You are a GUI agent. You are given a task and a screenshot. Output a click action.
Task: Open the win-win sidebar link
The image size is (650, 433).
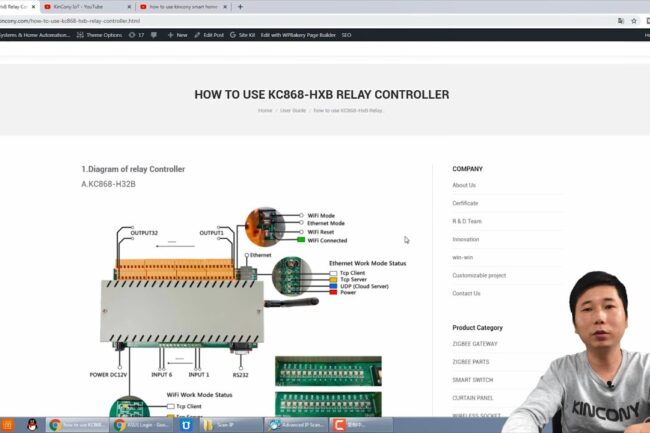click(462, 257)
